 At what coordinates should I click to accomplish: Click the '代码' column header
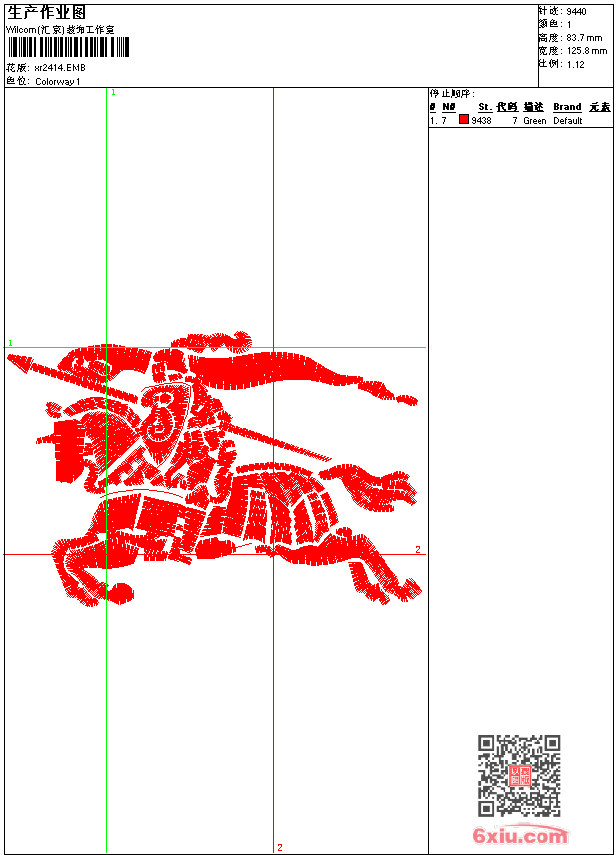coord(507,107)
